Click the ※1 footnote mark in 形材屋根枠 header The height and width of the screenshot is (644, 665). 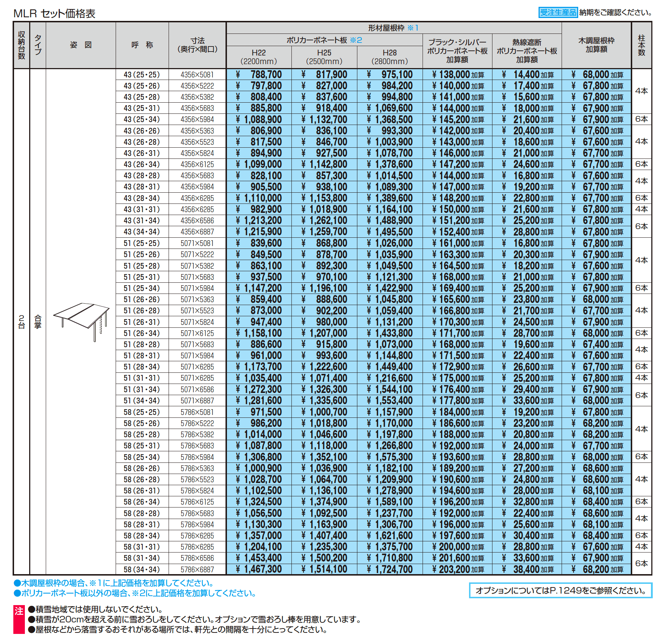pos(413,28)
